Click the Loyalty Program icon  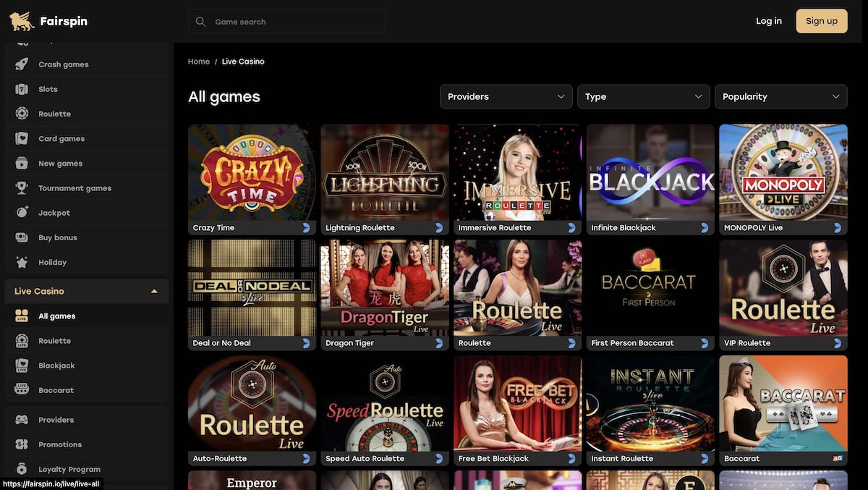pyautogui.click(x=22, y=469)
